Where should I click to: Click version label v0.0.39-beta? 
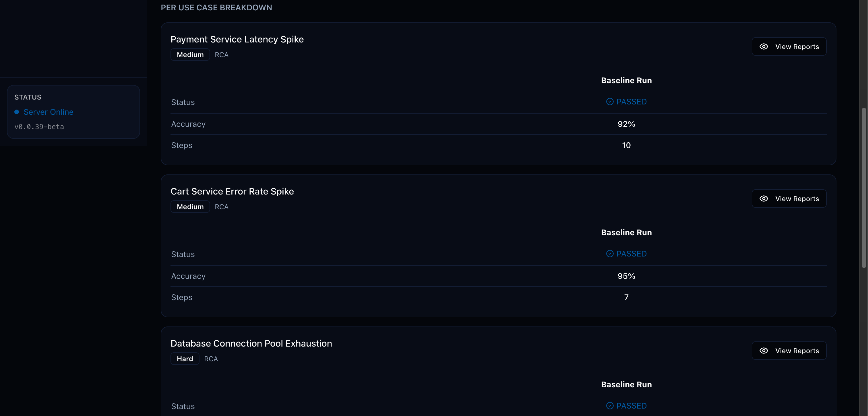coord(39,127)
